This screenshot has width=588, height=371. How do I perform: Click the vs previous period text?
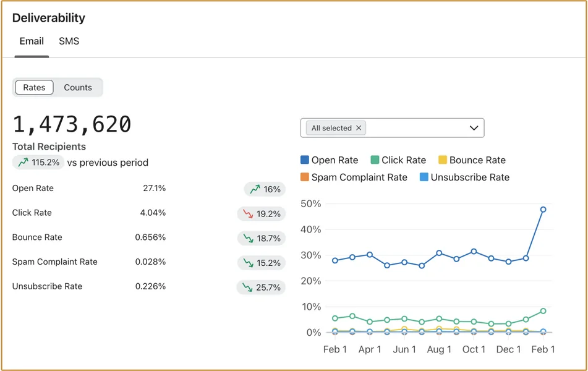pyautogui.click(x=108, y=163)
